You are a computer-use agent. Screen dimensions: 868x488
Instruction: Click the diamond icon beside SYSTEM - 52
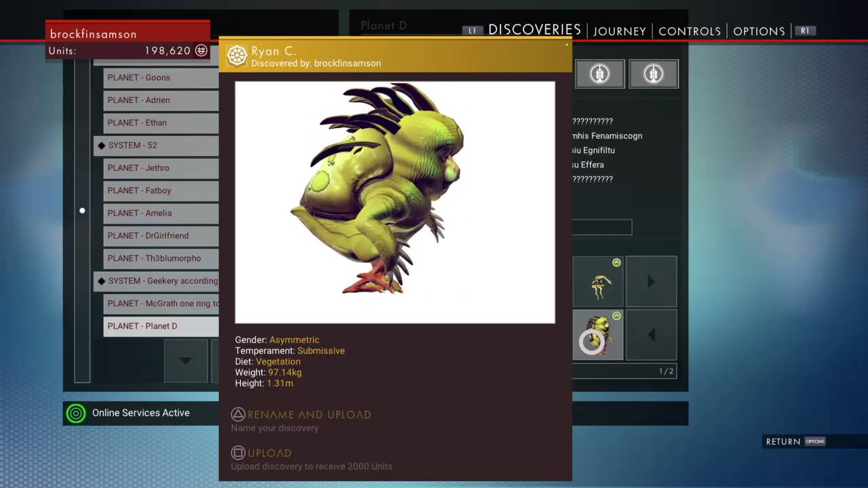[102, 146]
